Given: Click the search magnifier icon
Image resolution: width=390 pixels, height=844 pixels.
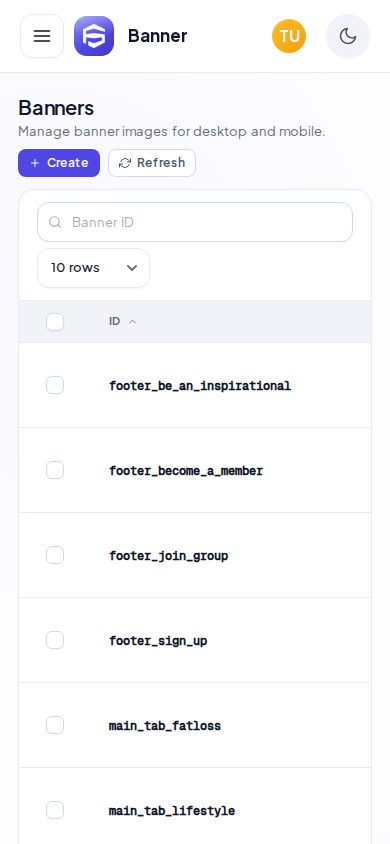Looking at the screenshot, I should (x=55, y=222).
